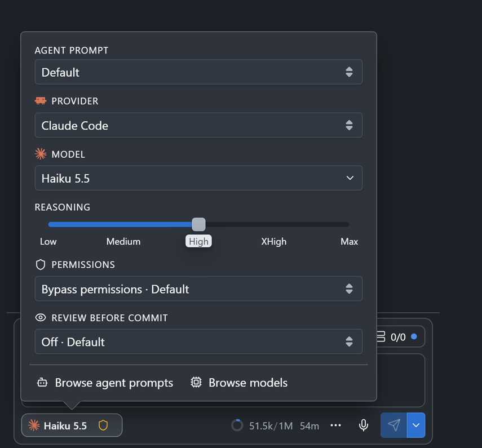This screenshot has height=448, width=482.
Task: Set reasoning level to Low
Action: [48, 242]
